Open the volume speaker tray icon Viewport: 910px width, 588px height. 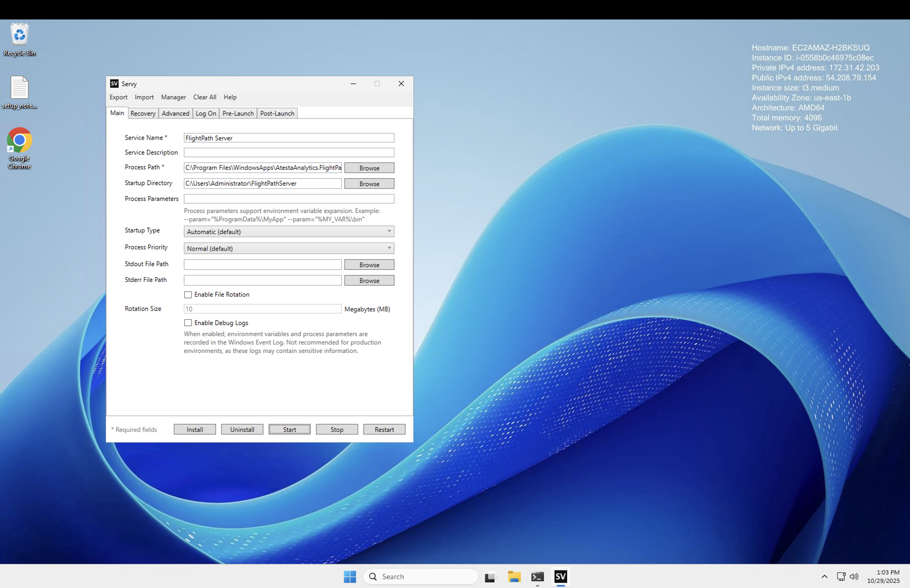[x=854, y=576]
